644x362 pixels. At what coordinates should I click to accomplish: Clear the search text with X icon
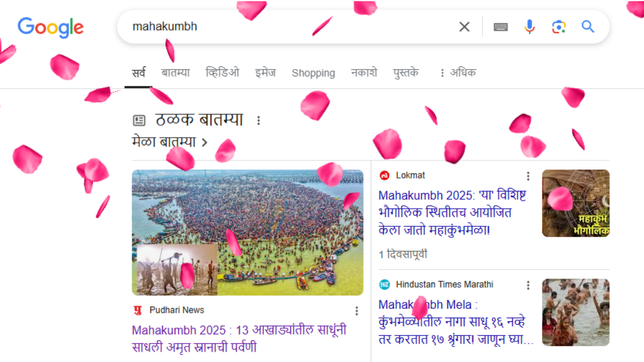464,27
